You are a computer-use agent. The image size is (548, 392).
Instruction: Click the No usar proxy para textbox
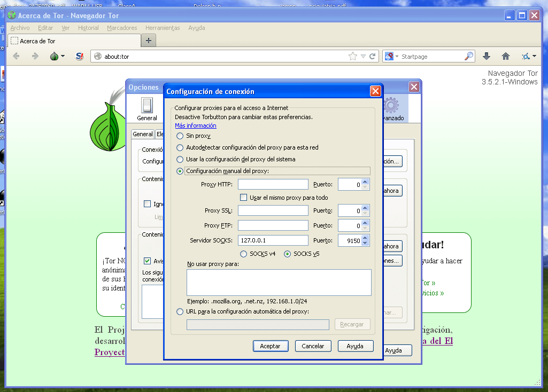pyautogui.click(x=279, y=283)
